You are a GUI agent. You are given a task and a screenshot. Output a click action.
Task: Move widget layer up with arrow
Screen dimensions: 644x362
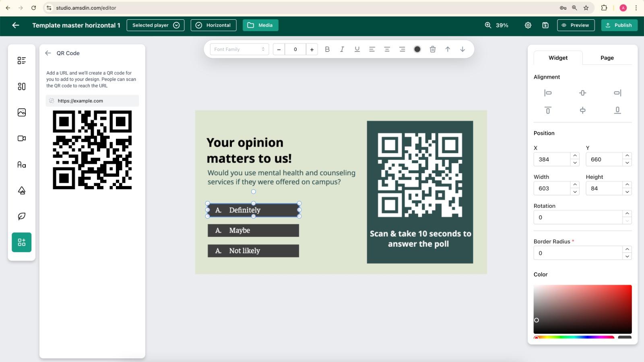pos(448,49)
